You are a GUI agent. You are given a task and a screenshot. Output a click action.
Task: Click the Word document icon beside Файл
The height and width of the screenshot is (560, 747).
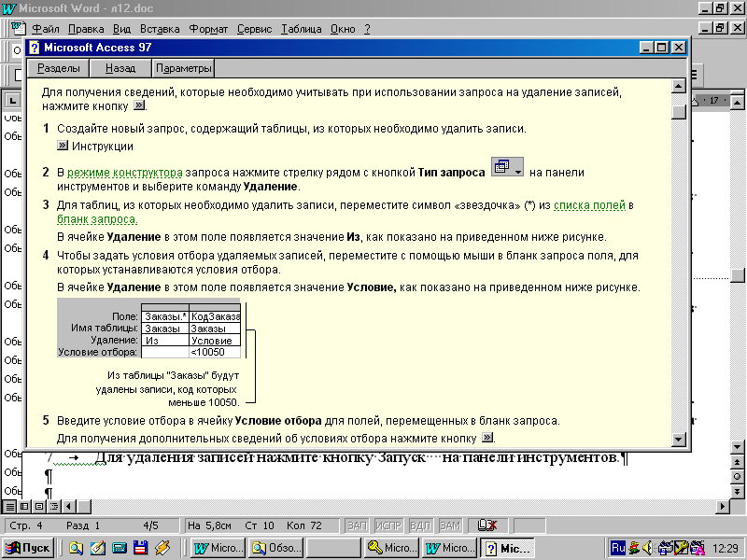(x=18, y=28)
